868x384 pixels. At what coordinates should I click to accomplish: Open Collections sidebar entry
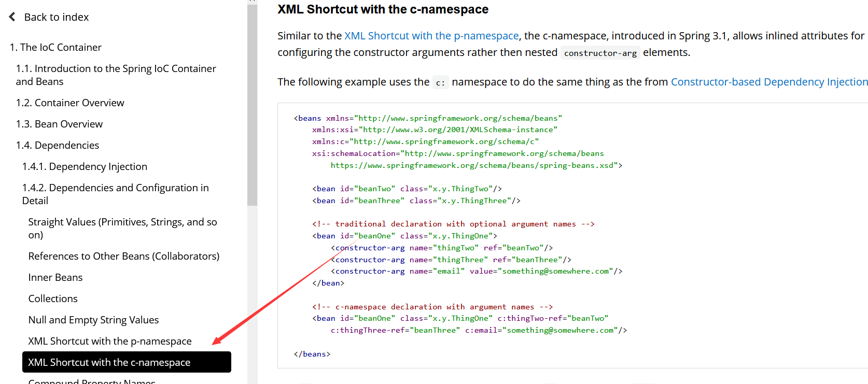53,298
